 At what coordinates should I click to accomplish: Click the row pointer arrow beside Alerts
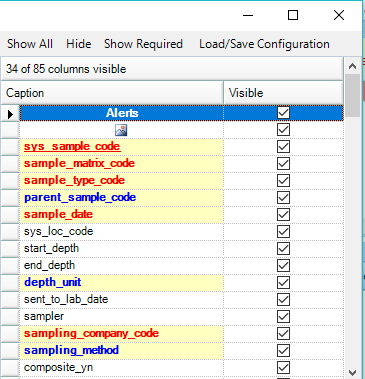(x=10, y=114)
